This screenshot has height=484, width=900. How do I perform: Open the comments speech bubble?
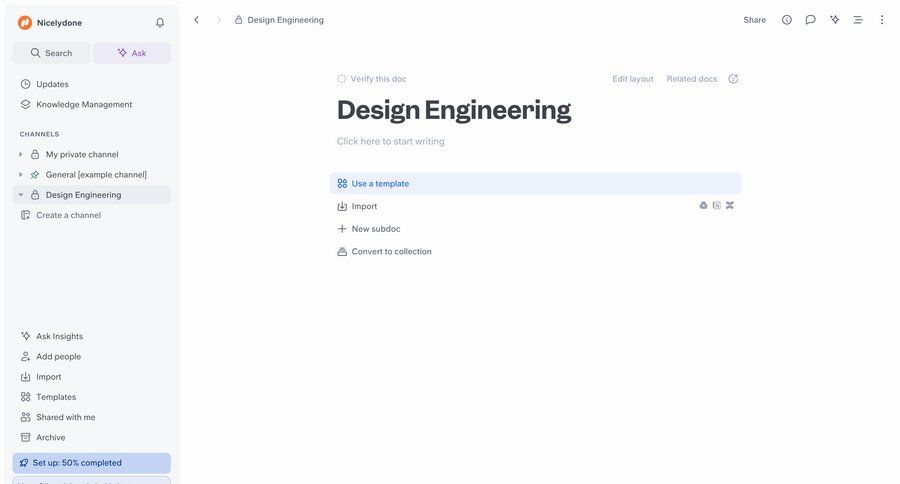tap(811, 20)
